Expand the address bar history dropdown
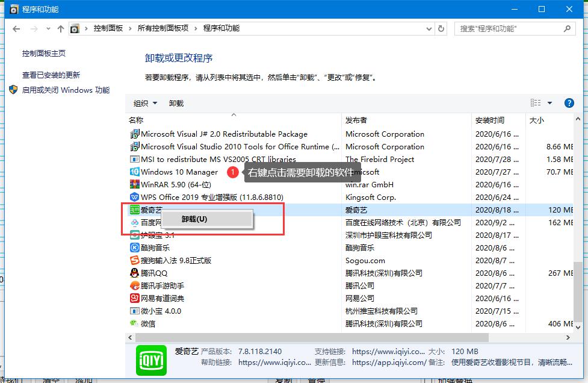The width and height of the screenshot is (588, 383). click(429, 29)
